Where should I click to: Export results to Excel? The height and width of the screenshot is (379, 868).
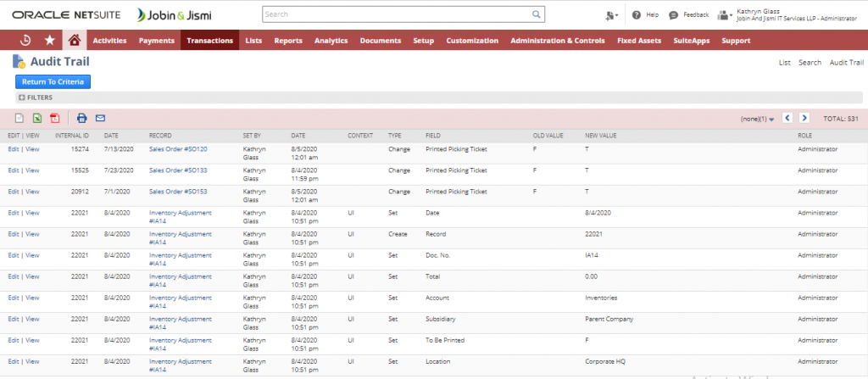(37, 119)
